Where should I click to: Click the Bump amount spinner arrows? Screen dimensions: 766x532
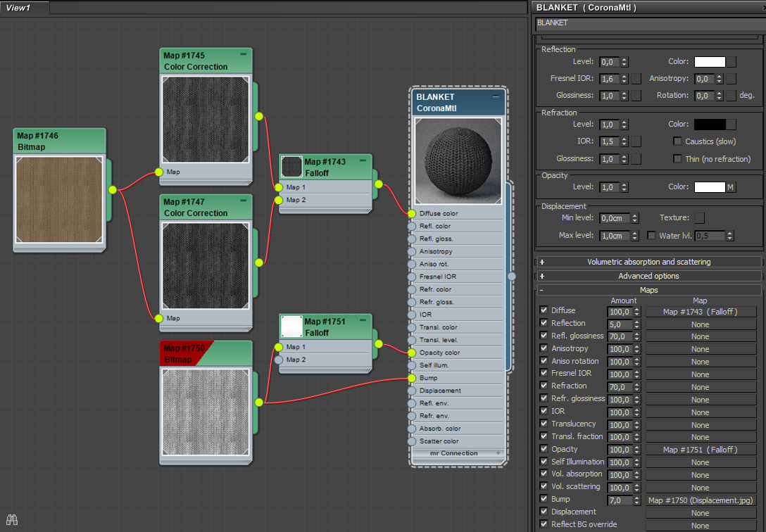[636, 500]
